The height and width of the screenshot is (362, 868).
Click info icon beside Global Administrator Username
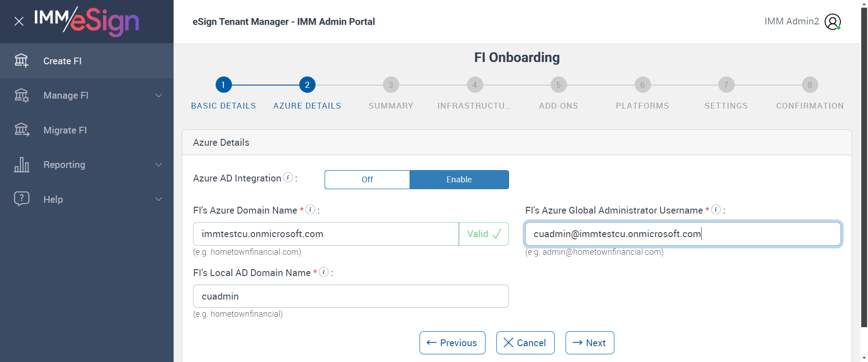pos(716,210)
